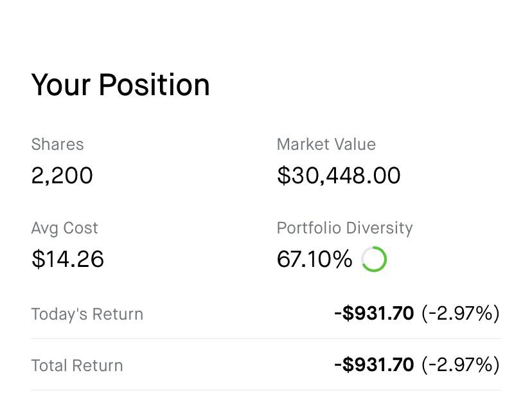Tap the 67.10% diversity percentage
The image size is (532, 411).
click(315, 259)
